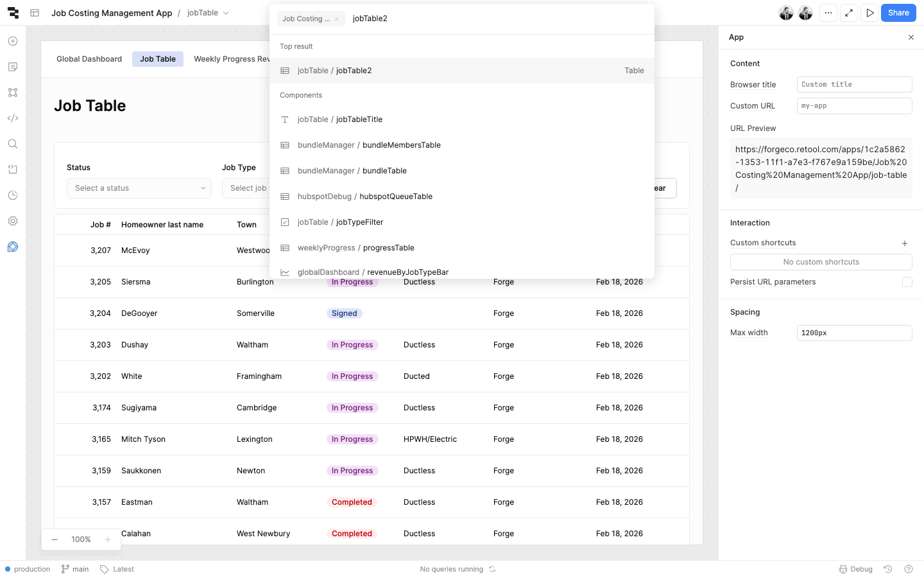This screenshot has height=578, width=924.
Task: Open the History icon in status bar
Action: [888, 569]
